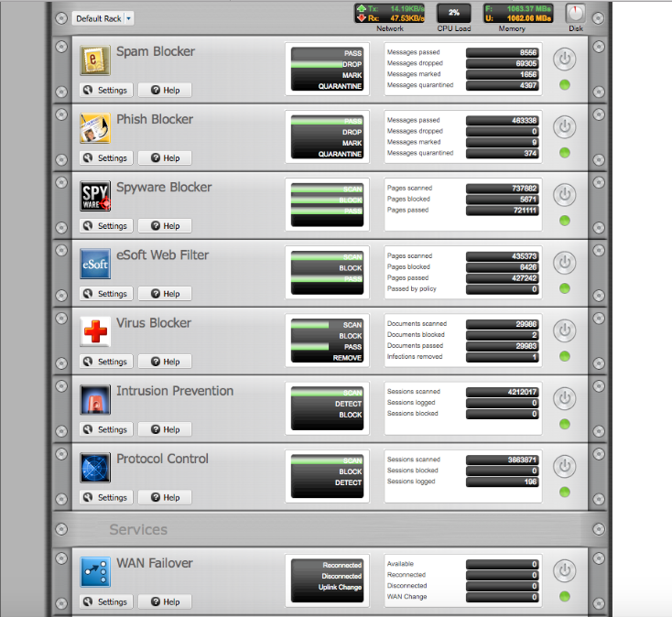Click WAN Failover activity graph
This screenshot has height=617, width=672.
point(328,580)
